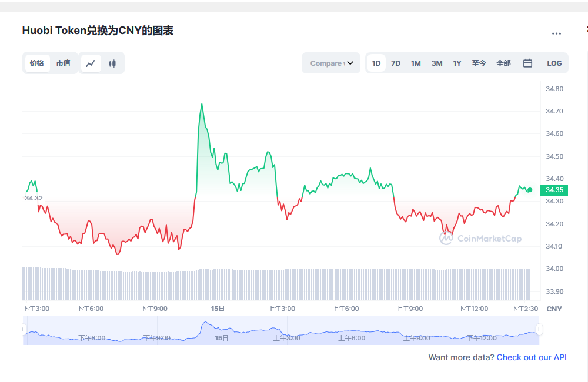The width and height of the screenshot is (588, 382).
Task: Click the 下午12:00 time axis label
Action: pyautogui.click(x=473, y=309)
